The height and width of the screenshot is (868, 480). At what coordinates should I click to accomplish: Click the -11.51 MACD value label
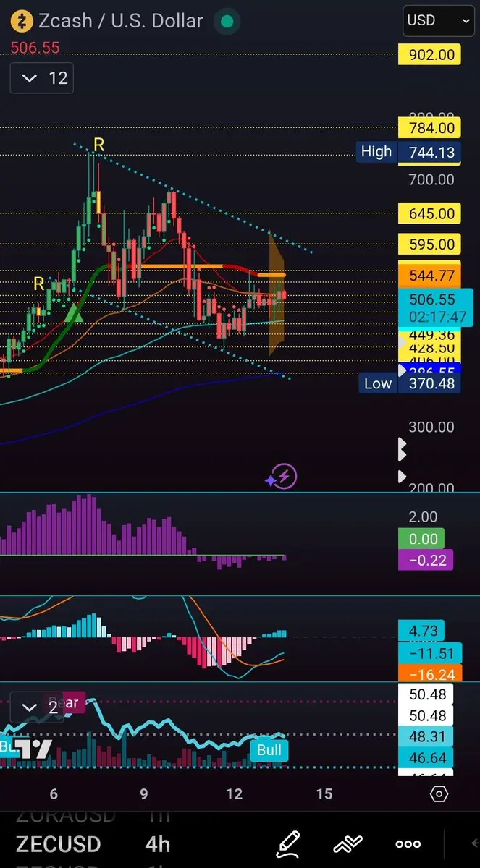click(430, 653)
